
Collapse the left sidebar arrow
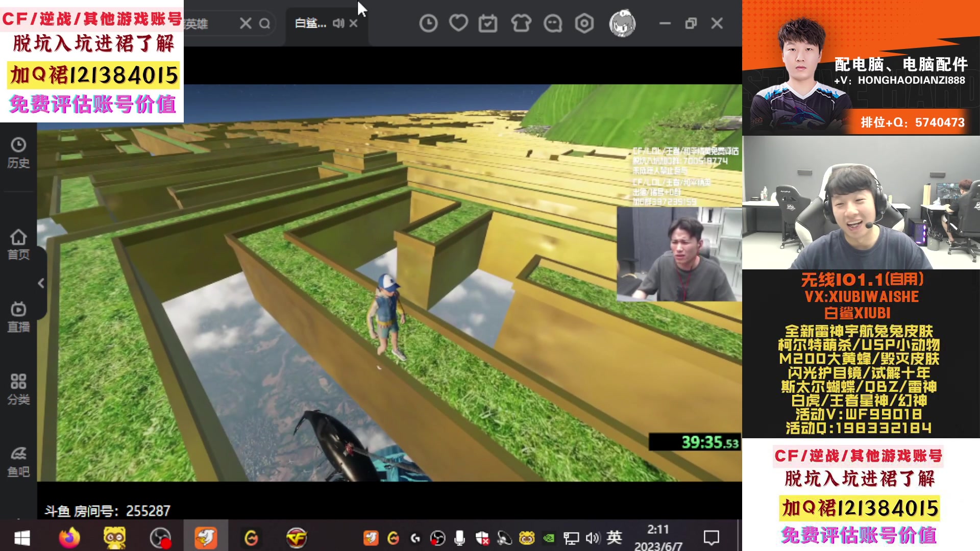[x=41, y=283]
